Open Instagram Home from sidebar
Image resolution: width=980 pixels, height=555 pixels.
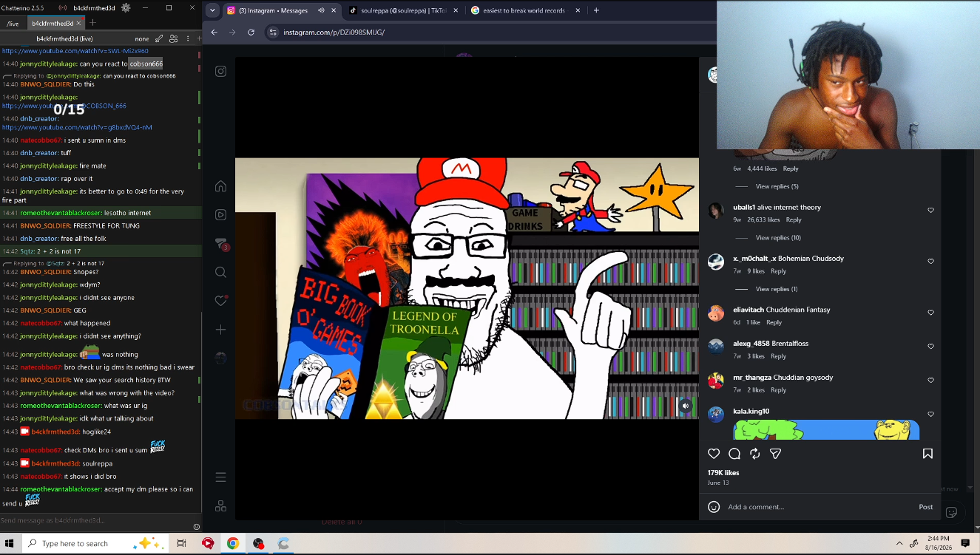pos(220,186)
